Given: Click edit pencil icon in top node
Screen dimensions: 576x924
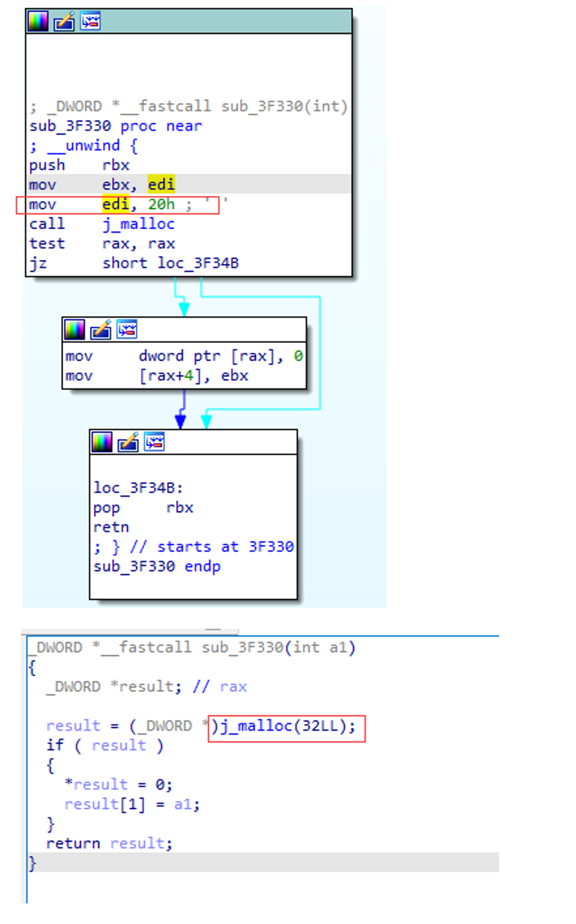Looking at the screenshot, I should [64, 21].
